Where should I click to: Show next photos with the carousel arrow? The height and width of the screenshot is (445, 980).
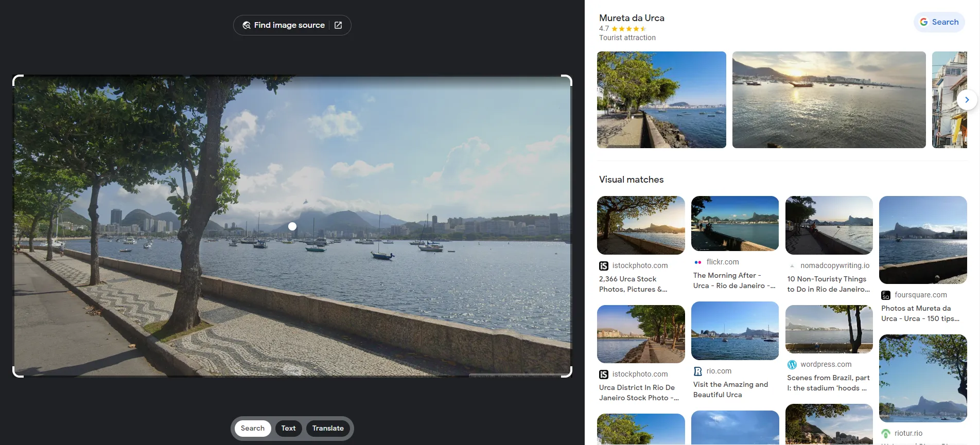pos(967,100)
